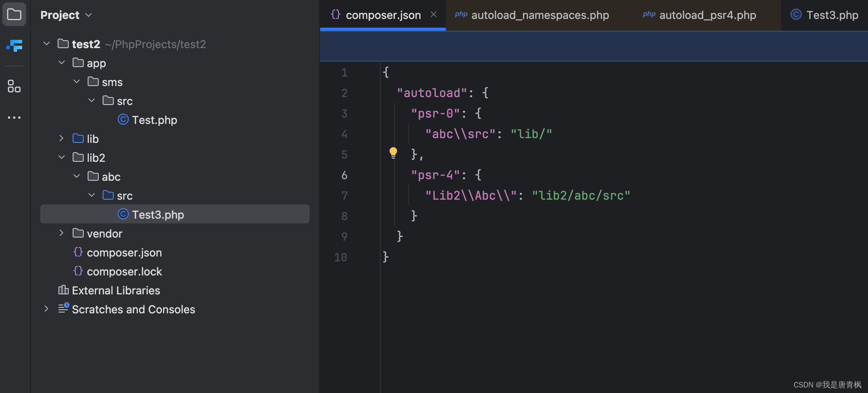The width and height of the screenshot is (868, 393).
Task: Select the app folder name
Action: coord(96,63)
